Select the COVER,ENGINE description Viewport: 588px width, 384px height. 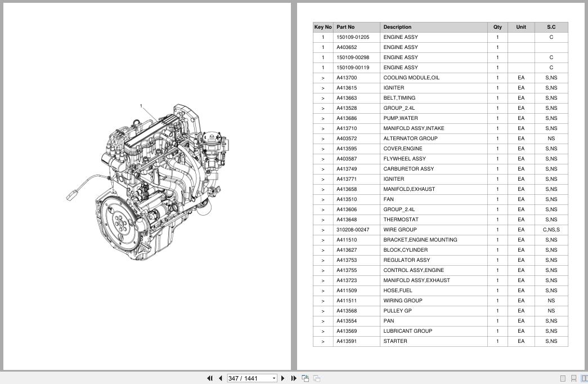[402, 149]
